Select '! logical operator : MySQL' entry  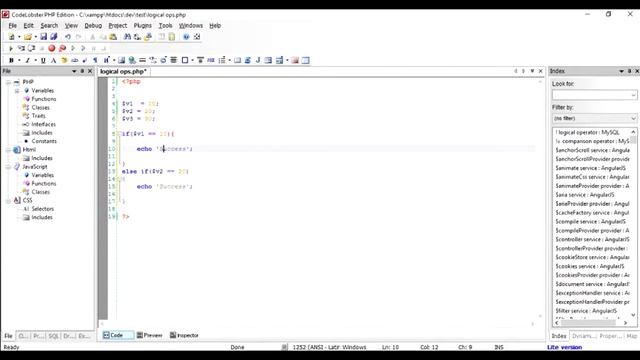(587, 133)
